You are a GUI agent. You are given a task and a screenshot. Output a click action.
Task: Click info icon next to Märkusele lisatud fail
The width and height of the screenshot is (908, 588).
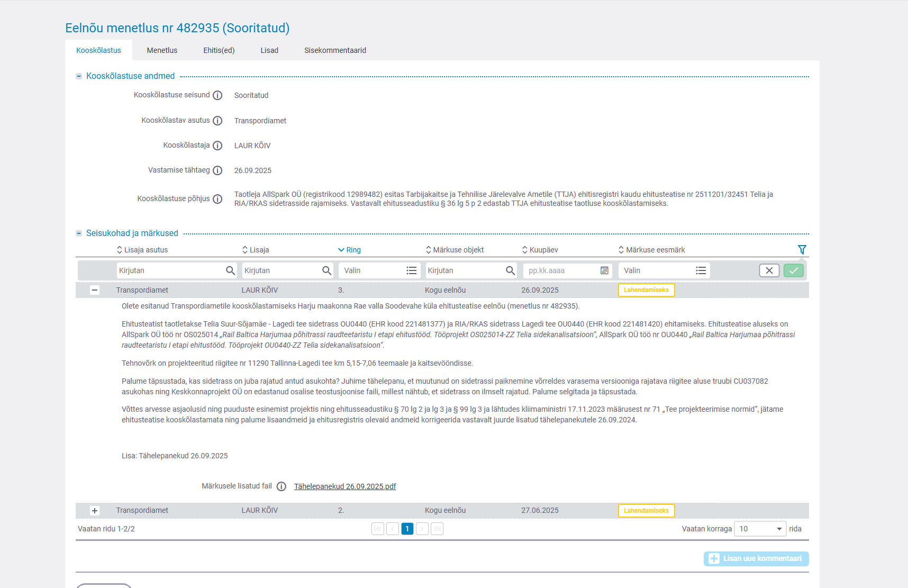point(282,486)
